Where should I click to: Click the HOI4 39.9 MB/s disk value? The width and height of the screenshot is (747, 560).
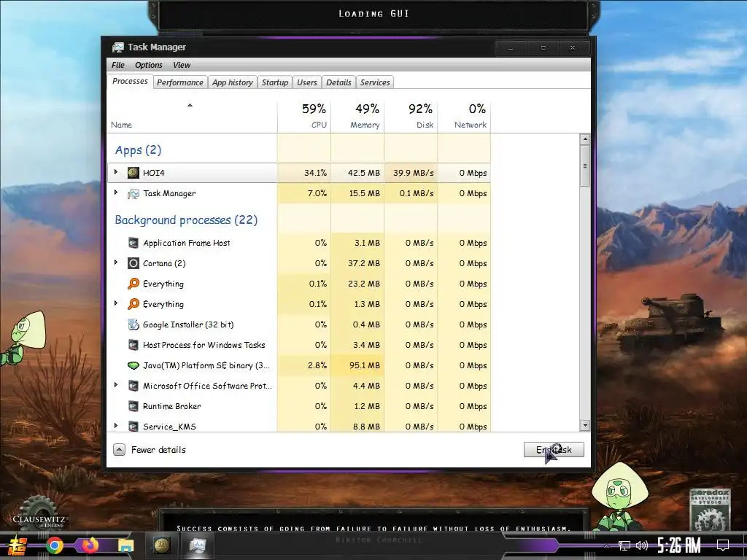413,173
